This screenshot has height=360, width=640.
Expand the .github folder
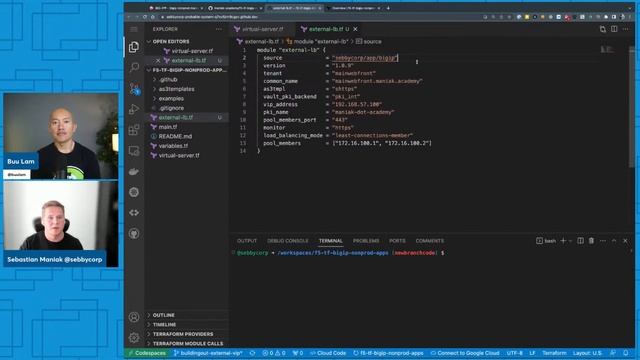(168, 80)
